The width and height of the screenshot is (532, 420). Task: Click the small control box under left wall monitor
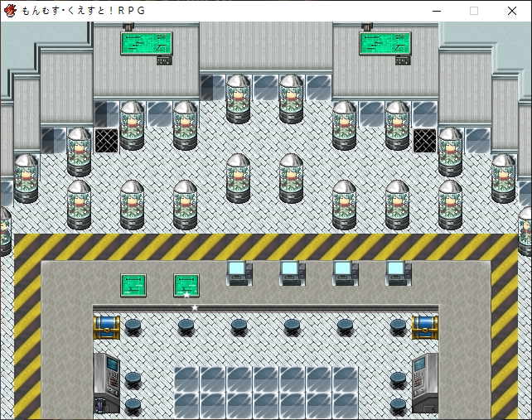pos(164,60)
